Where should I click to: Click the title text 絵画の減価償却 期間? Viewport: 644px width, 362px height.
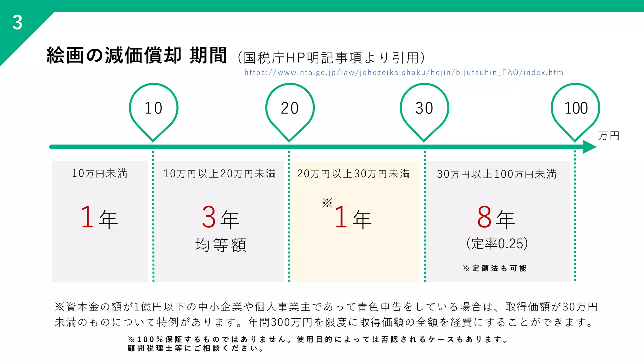coord(137,56)
